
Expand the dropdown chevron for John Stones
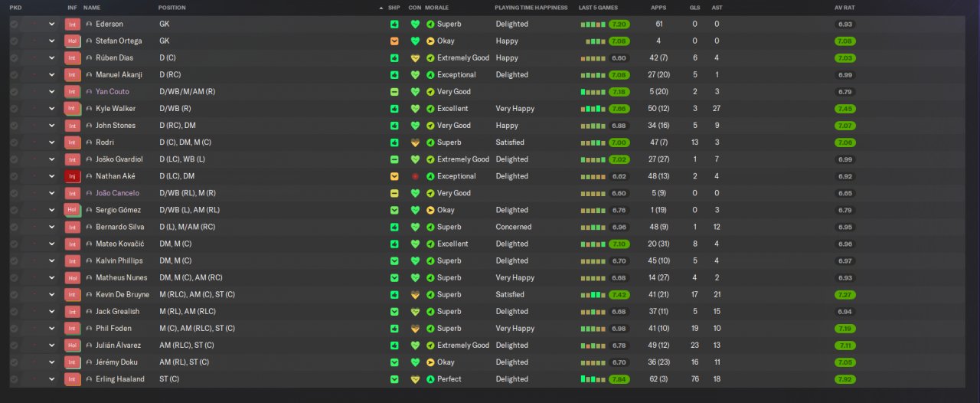pos(52,126)
